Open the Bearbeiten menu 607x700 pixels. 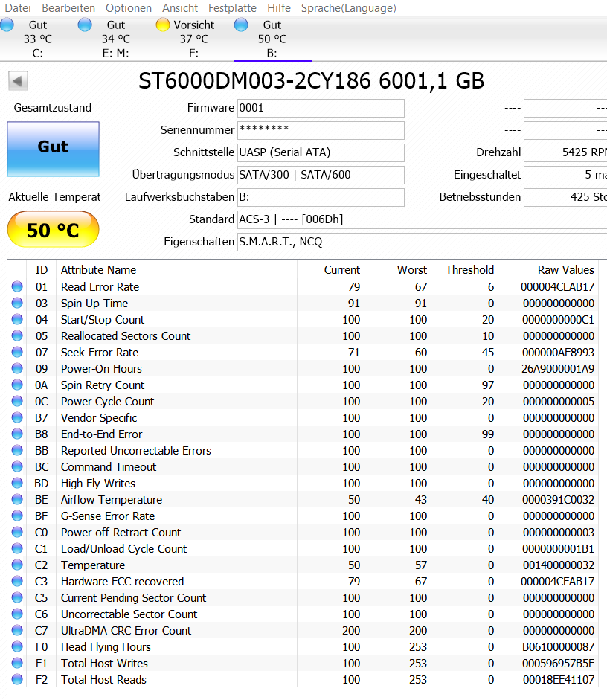coord(68,8)
